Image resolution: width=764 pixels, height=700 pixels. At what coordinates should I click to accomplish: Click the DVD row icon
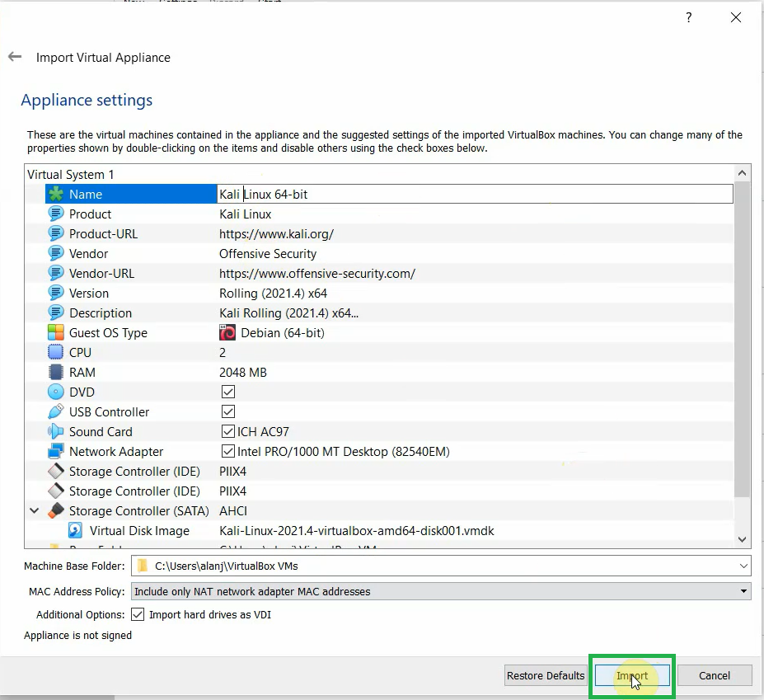(x=54, y=392)
